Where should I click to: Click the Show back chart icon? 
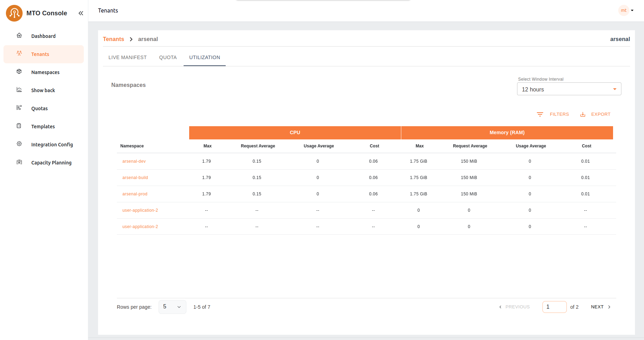[19, 90]
